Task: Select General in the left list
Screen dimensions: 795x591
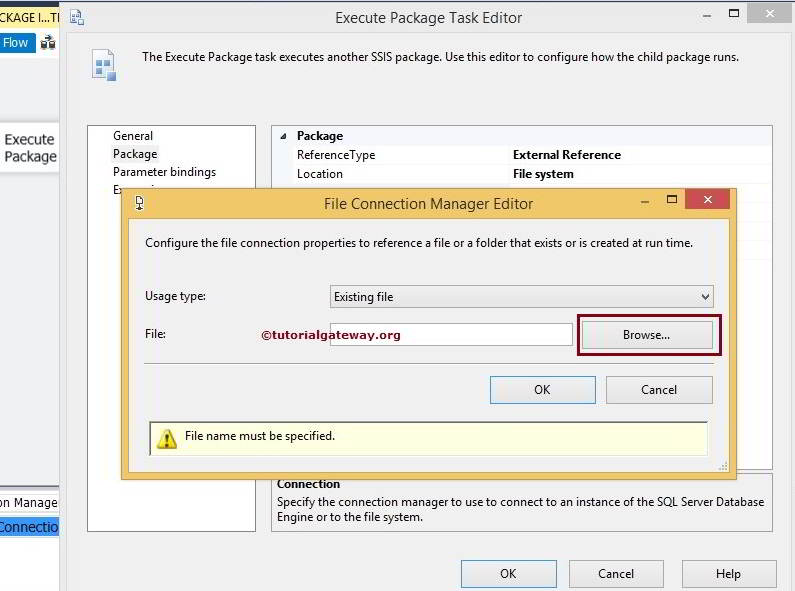Action: pos(133,136)
